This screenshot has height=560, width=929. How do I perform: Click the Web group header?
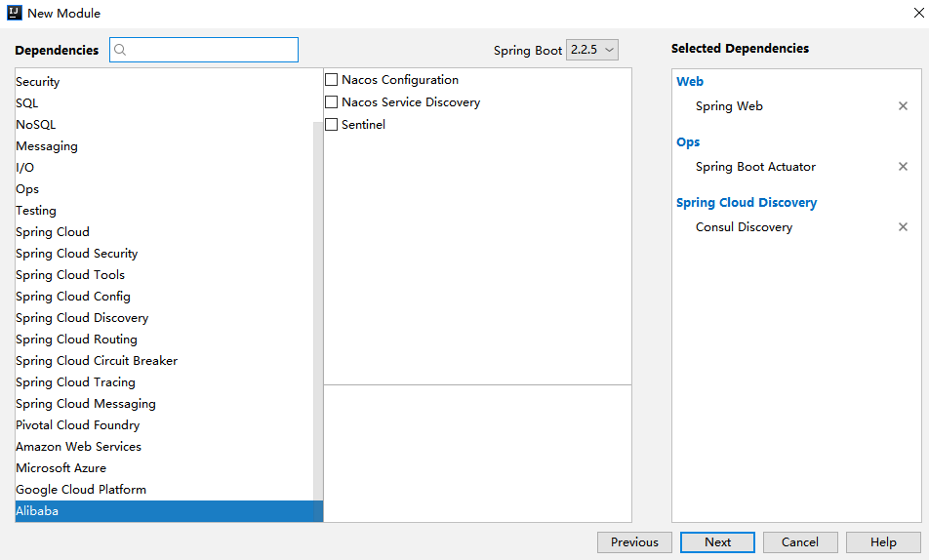click(x=690, y=82)
